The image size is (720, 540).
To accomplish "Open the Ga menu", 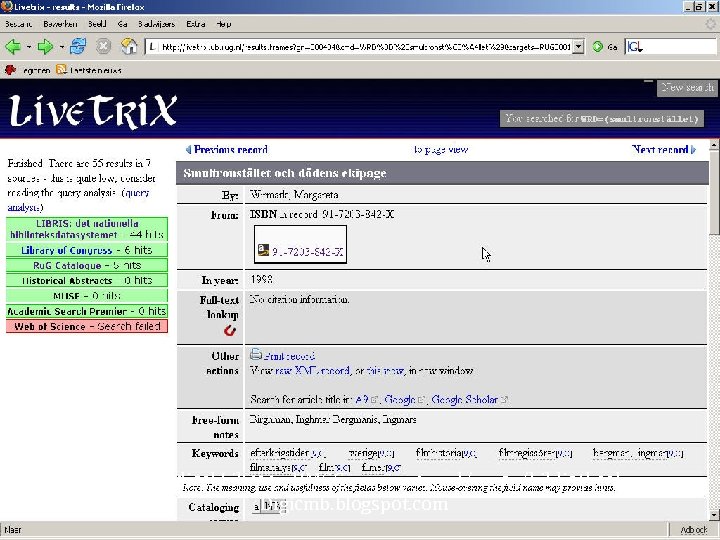I will 122,24.
